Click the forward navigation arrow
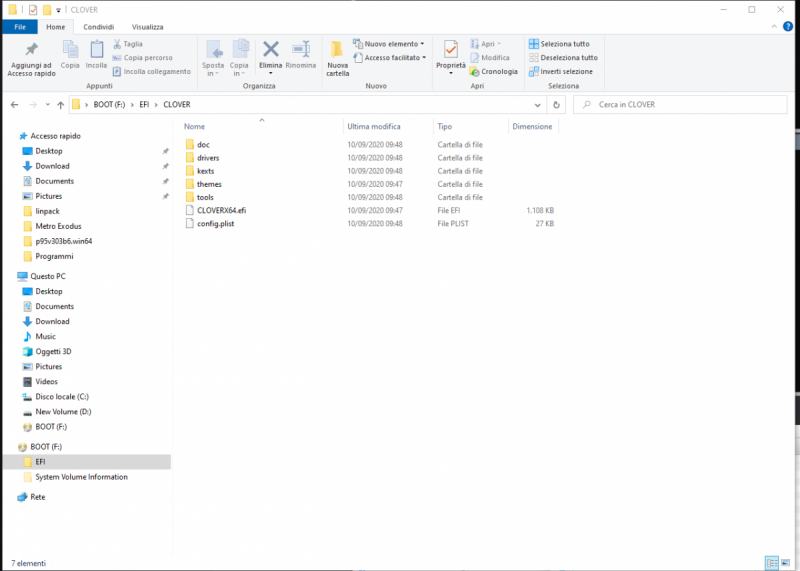The image size is (800, 571). tap(33, 105)
